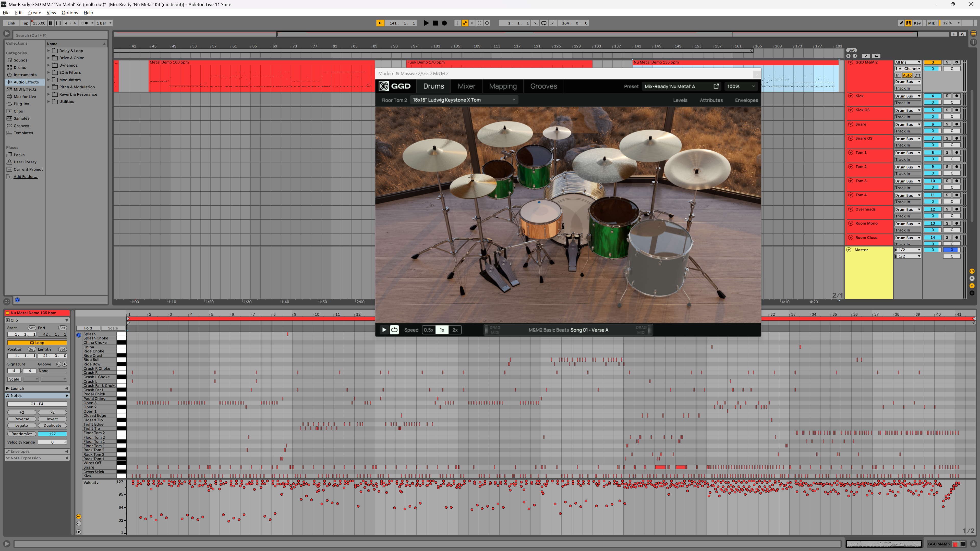Click the Duplicate notes button
Viewport: 980px width, 551px height.
(52, 425)
